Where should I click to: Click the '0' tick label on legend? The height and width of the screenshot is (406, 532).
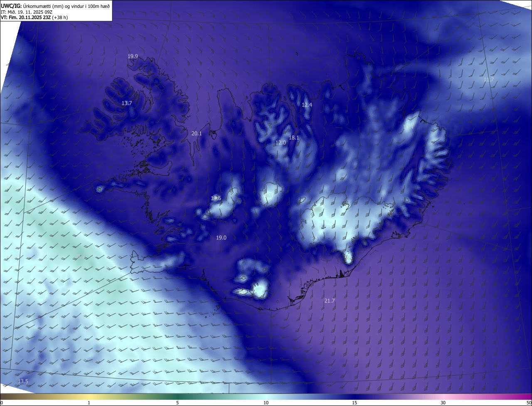click(2, 403)
